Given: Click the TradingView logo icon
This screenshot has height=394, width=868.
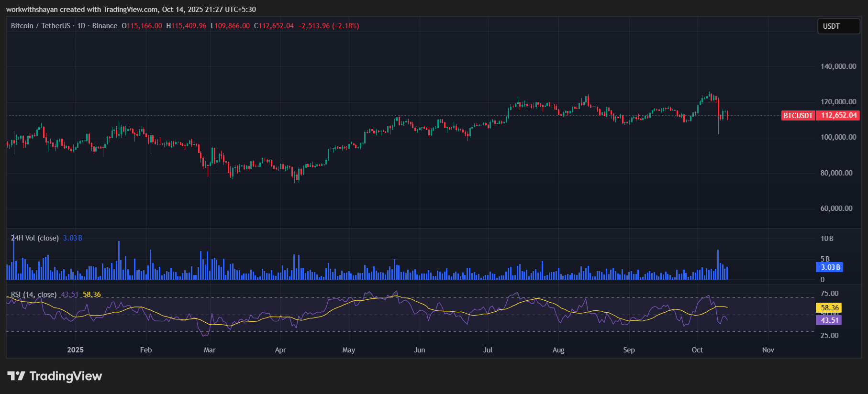Looking at the screenshot, I should [16, 376].
